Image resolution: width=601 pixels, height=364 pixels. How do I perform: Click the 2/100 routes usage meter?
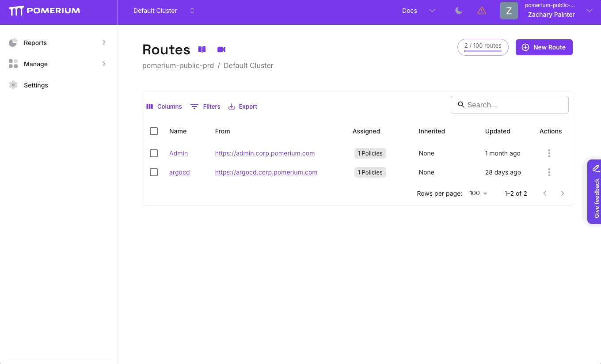[483, 47]
